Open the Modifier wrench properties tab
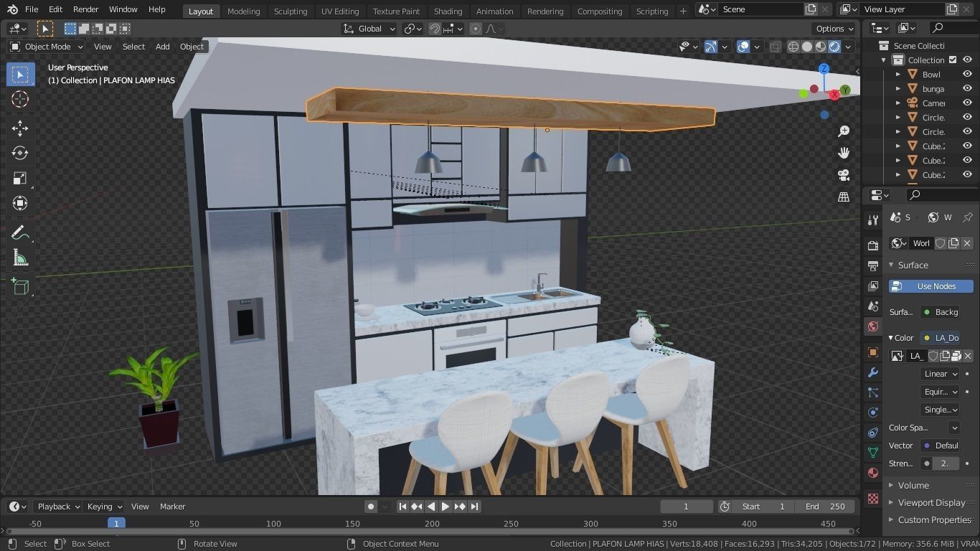Viewport: 980px width, 551px height. point(873,372)
